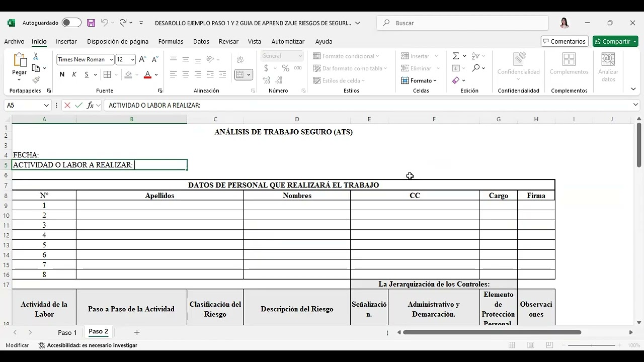
Task: Click the decrease indent icon
Action: (x=210, y=74)
